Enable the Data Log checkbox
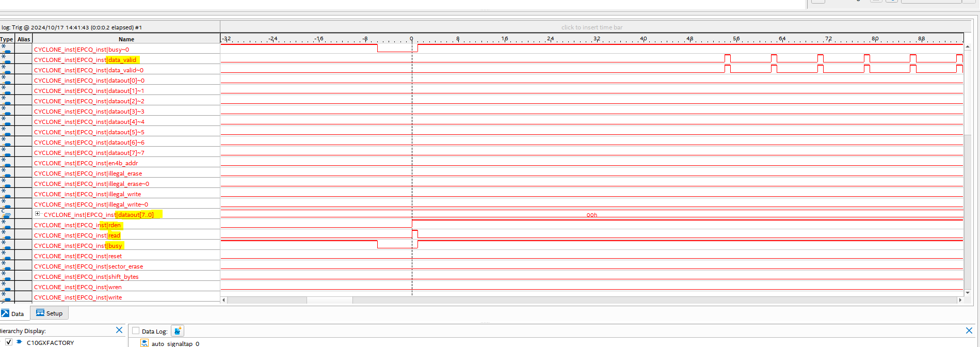 [136, 331]
